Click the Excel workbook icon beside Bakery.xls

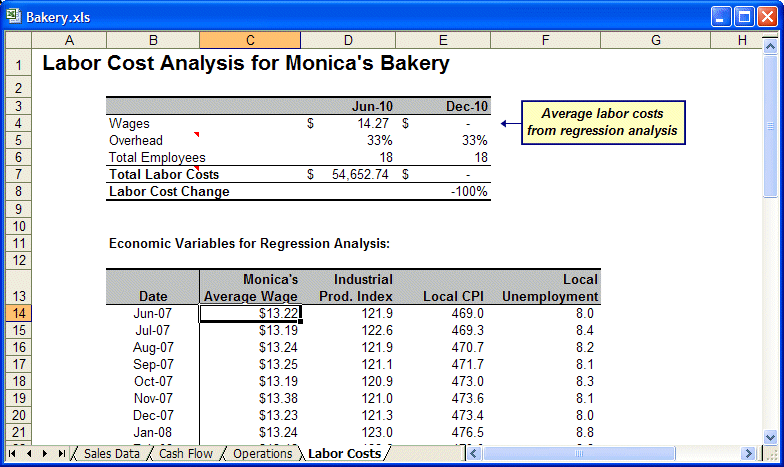[x=14, y=16]
